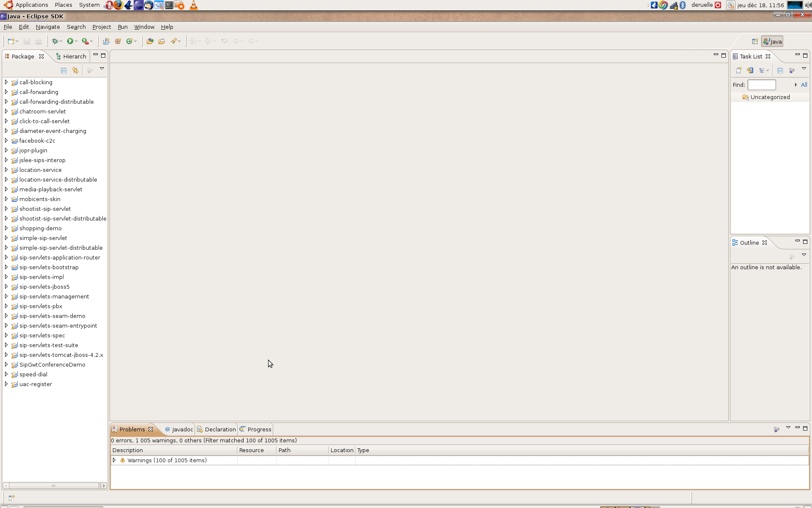This screenshot has width=812, height=508.
Task: Expand the facebook-c2c project
Action: 6,141
